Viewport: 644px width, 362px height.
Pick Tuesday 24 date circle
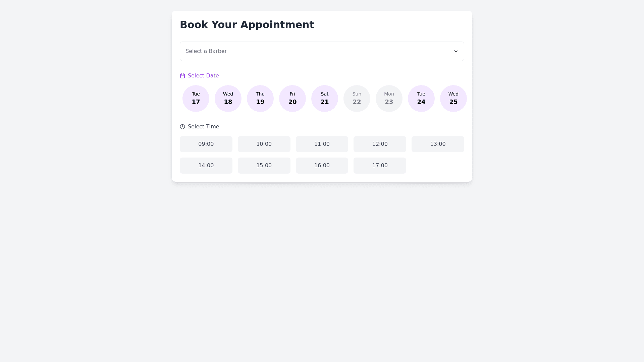click(421, 99)
